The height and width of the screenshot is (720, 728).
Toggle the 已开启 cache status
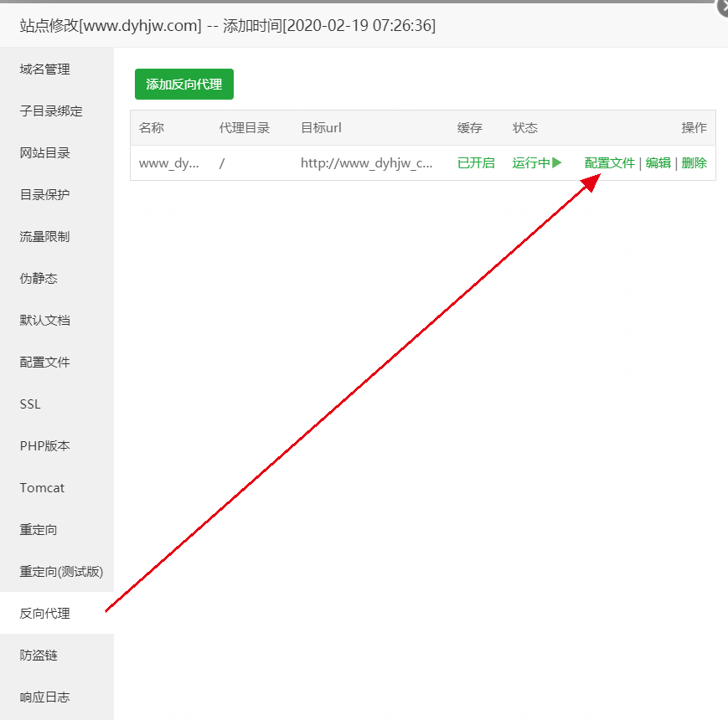[476, 162]
